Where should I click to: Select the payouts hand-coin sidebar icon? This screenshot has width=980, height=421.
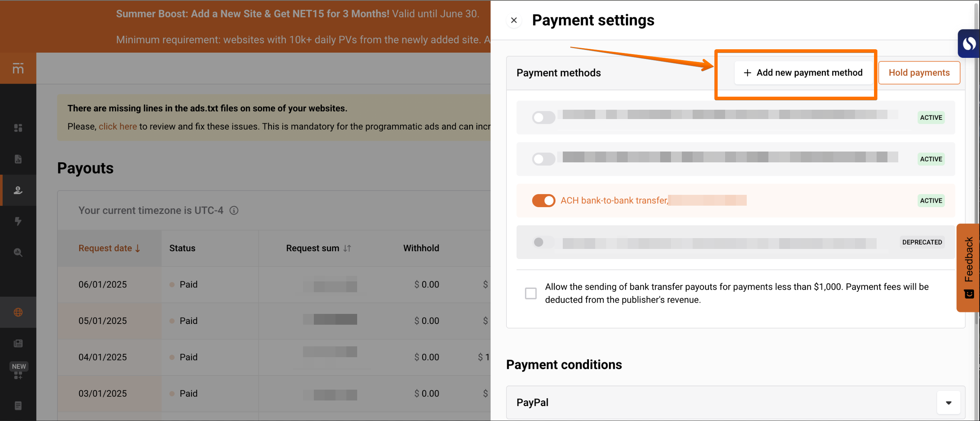(x=18, y=190)
